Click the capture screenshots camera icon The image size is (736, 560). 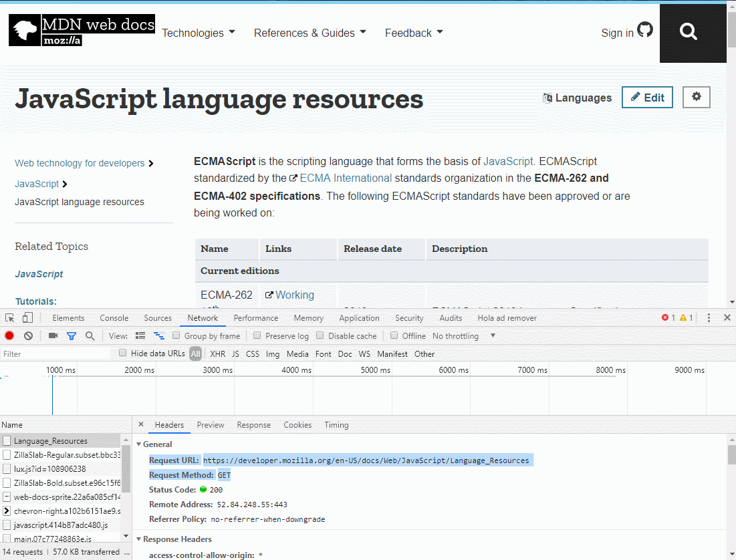[53, 336]
